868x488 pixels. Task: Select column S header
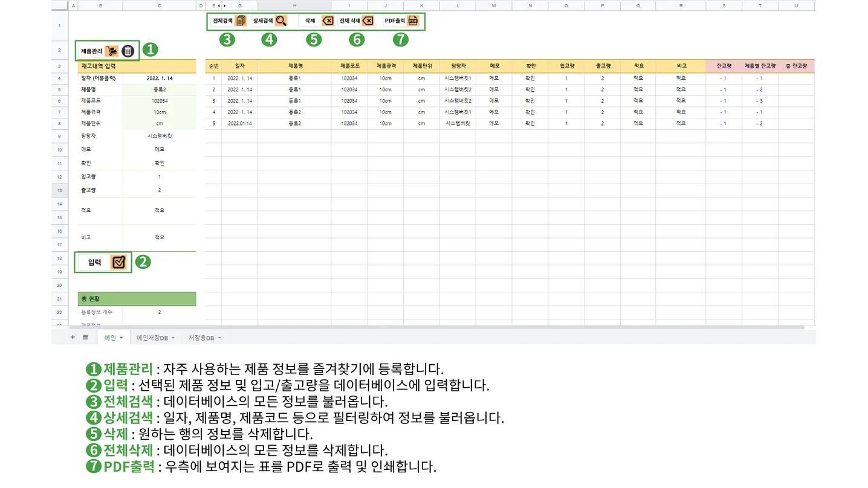724,5
